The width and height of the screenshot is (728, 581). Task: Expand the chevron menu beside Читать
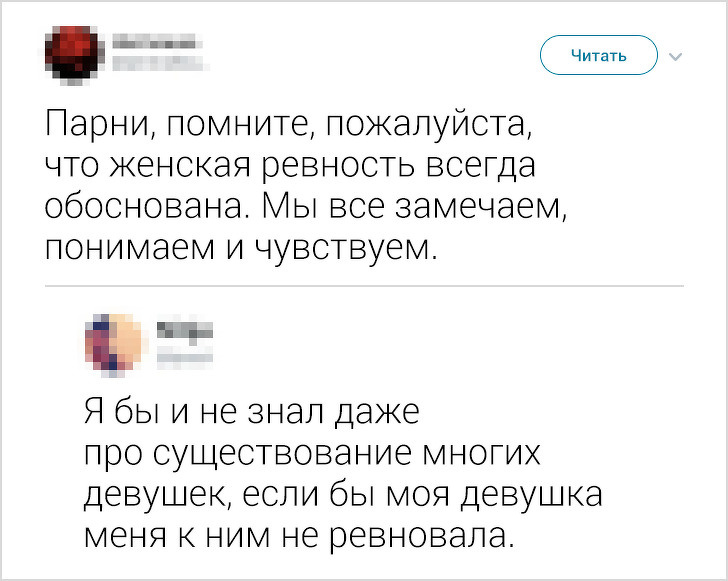tap(675, 56)
